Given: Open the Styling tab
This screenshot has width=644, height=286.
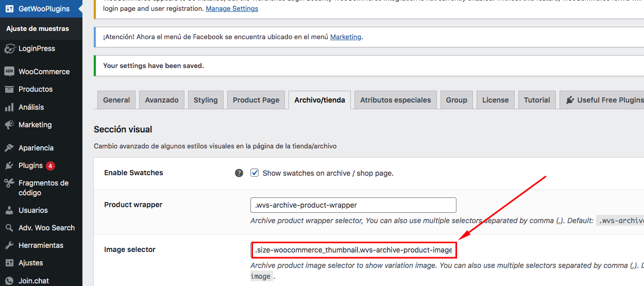Looking at the screenshot, I should (x=206, y=100).
